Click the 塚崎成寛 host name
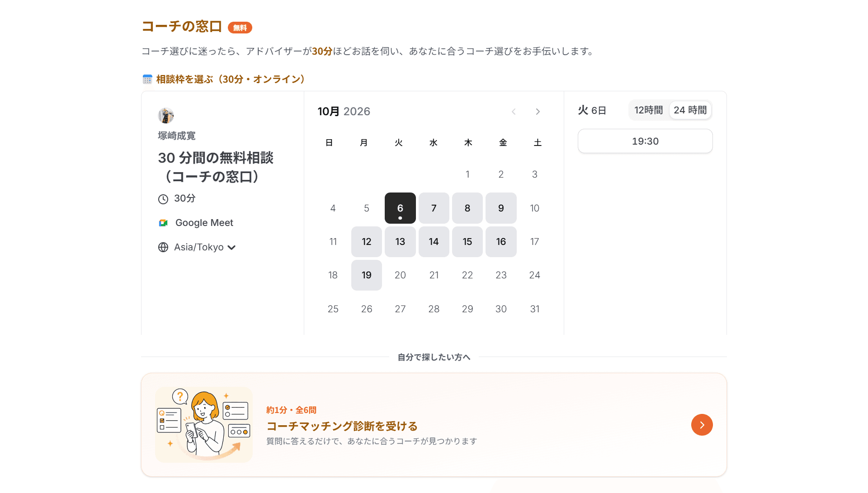The height and width of the screenshot is (493, 868). (177, 136)
